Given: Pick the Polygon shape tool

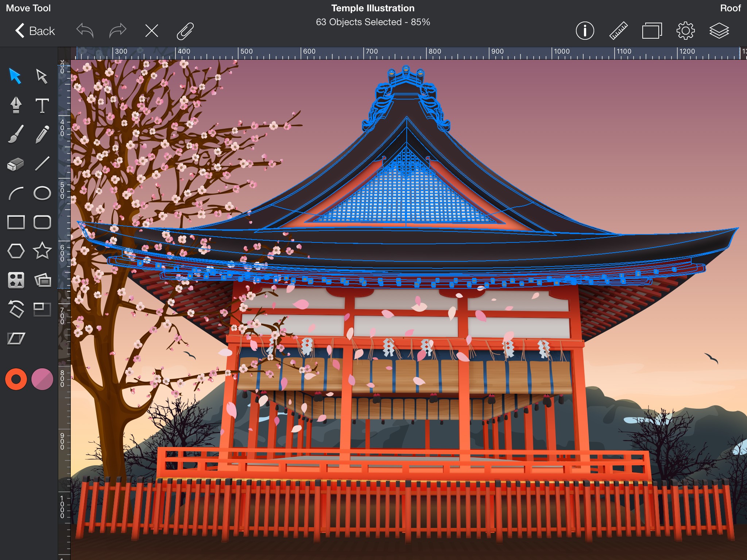Looking at the screenshot, I should point(15,251).
